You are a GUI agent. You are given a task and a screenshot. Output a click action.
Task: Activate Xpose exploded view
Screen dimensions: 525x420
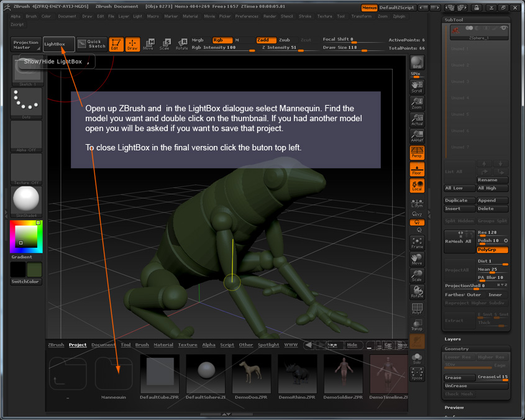click(417, 374)
